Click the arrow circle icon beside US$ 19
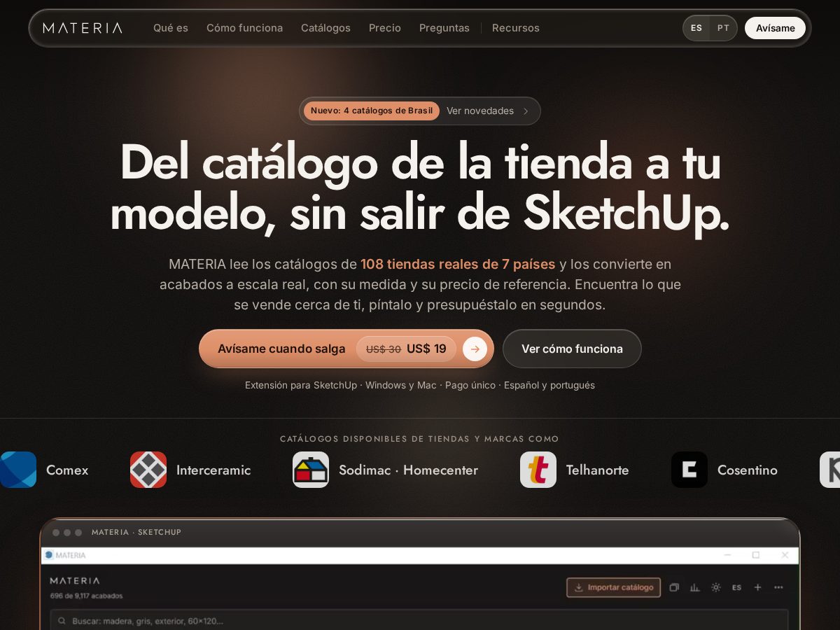 click(x=475, y=349)
